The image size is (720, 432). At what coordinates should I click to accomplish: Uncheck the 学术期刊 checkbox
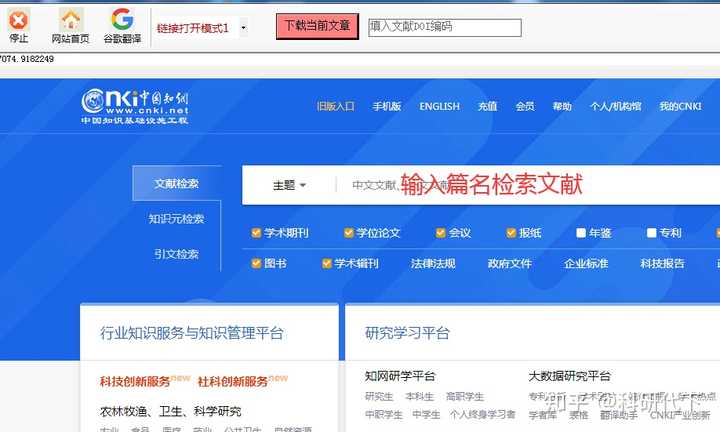[x=256, y=233]
